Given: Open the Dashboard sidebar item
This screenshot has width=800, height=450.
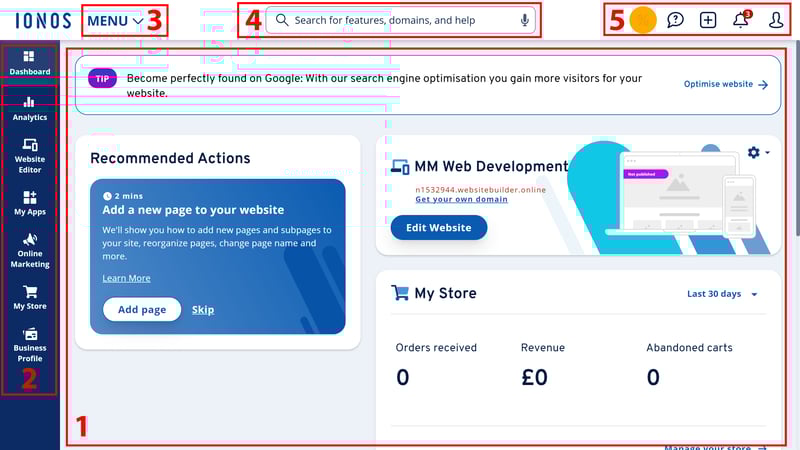Looking at the screenshot, I should 30,63.
